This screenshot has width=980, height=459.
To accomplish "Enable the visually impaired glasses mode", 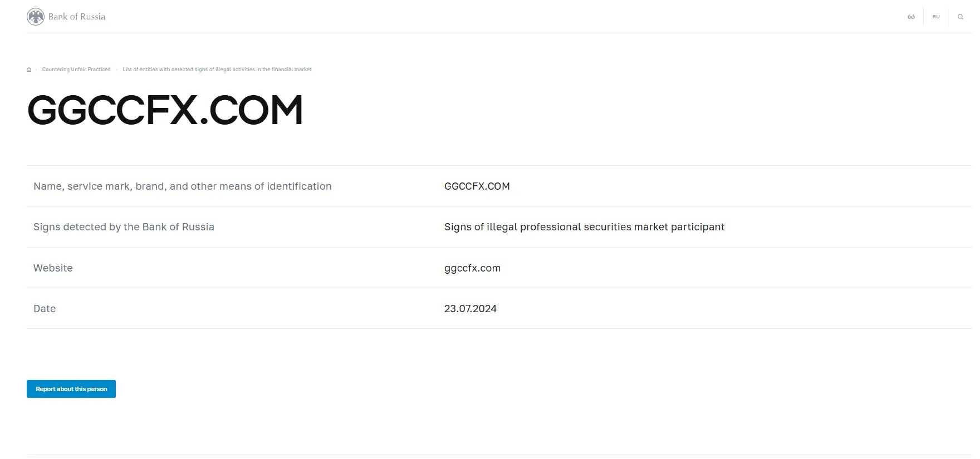I will (911, 17).
